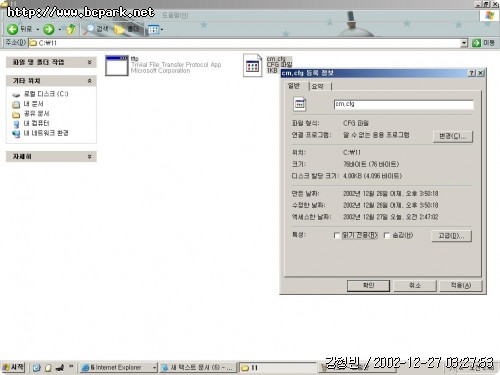Click the network places icon in sidebar
The height and width of the screenshot is (375, 500).
click(x=16, y=134)
